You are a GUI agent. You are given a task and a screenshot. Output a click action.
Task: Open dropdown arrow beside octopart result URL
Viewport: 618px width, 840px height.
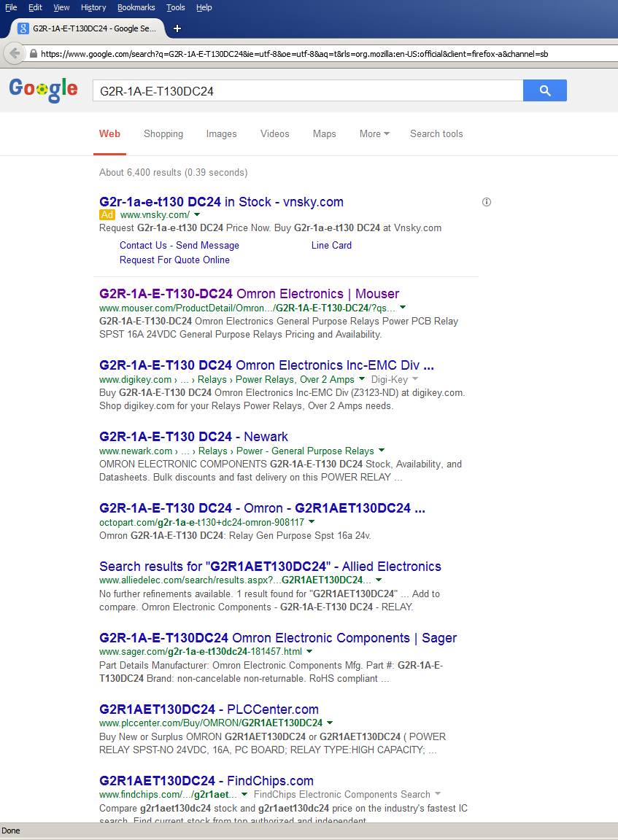pyautogui.click(x=312, y=521)
